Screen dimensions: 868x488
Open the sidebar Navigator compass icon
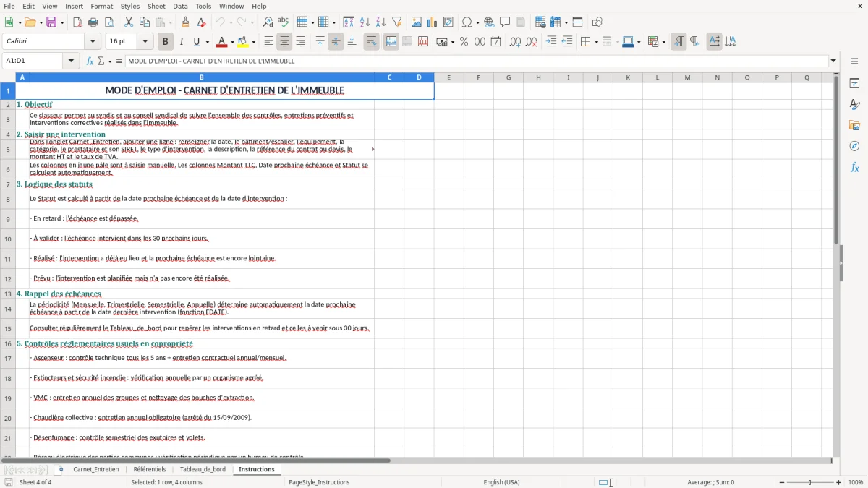(x=854, y=146)
